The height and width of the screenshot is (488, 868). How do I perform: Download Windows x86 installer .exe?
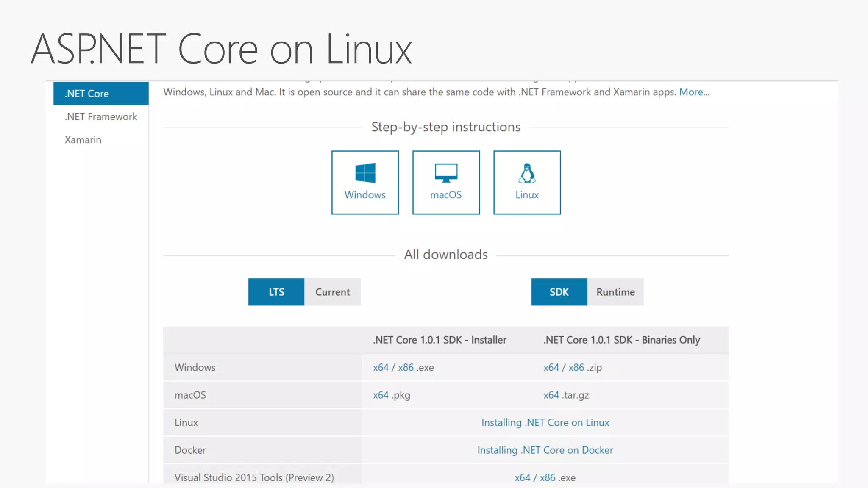click(x=406, y=367)
